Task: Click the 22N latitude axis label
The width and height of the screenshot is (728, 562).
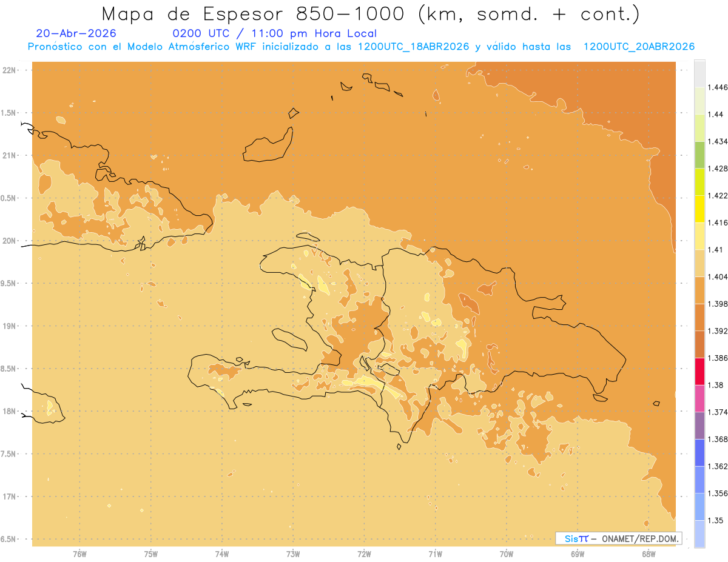Action: (x=10, y=70)
